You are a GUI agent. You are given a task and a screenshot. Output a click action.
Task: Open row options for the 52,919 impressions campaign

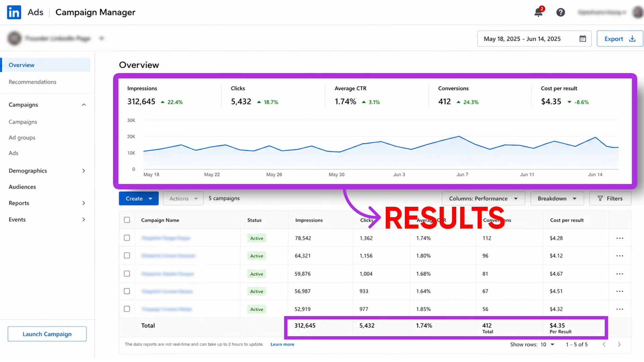point(620,309)
